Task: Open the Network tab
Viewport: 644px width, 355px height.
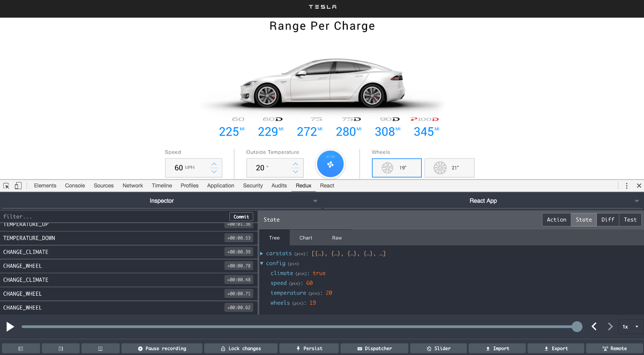Action: [133, 186]
